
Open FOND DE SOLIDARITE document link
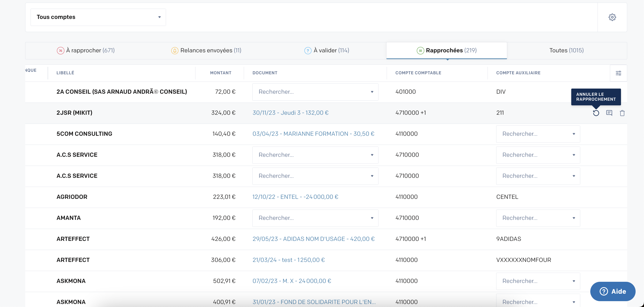(314, 302)
